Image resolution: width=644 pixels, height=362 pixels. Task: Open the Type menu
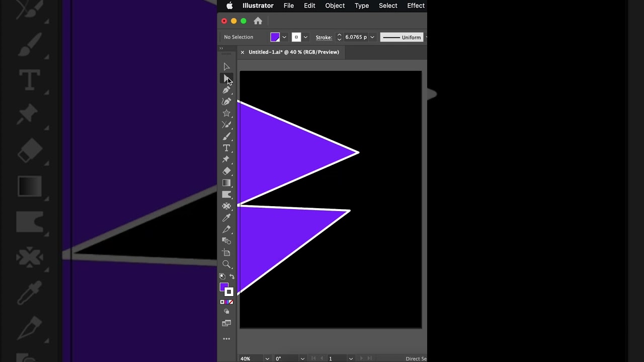point(362,6)
